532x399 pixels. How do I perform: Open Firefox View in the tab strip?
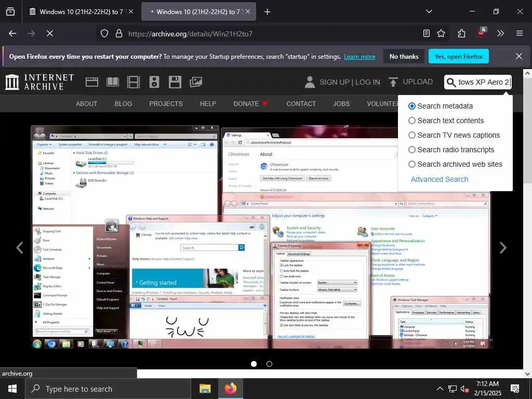click(10, 11)
